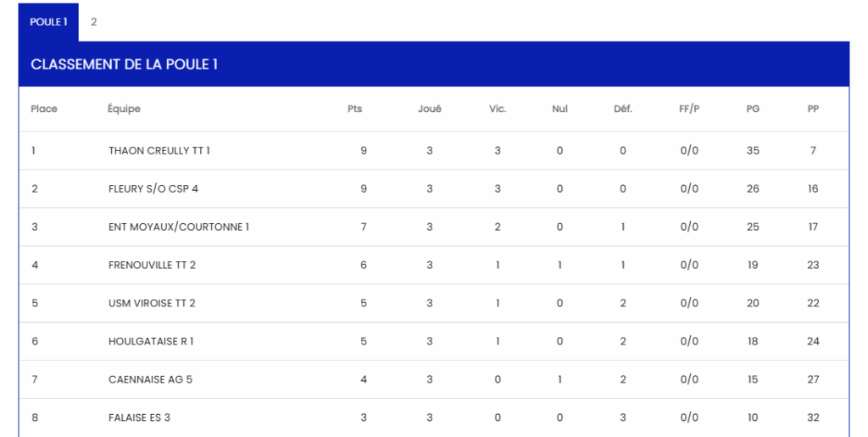Open the poule 2 tab

[93, 22]
